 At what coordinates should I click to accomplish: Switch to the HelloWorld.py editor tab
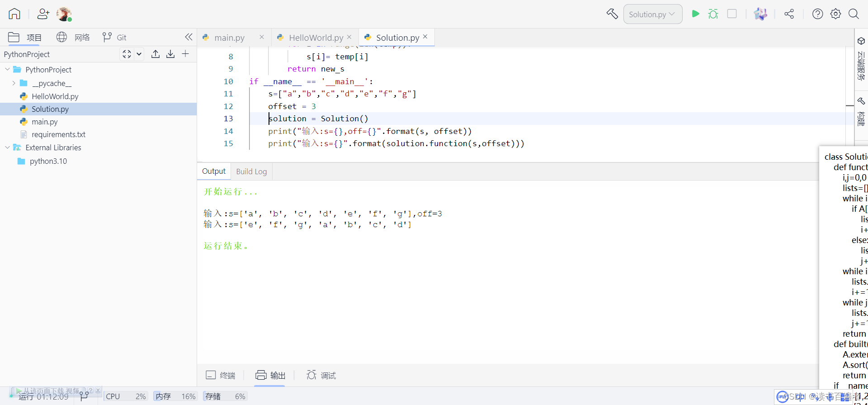tap(316, 38)
